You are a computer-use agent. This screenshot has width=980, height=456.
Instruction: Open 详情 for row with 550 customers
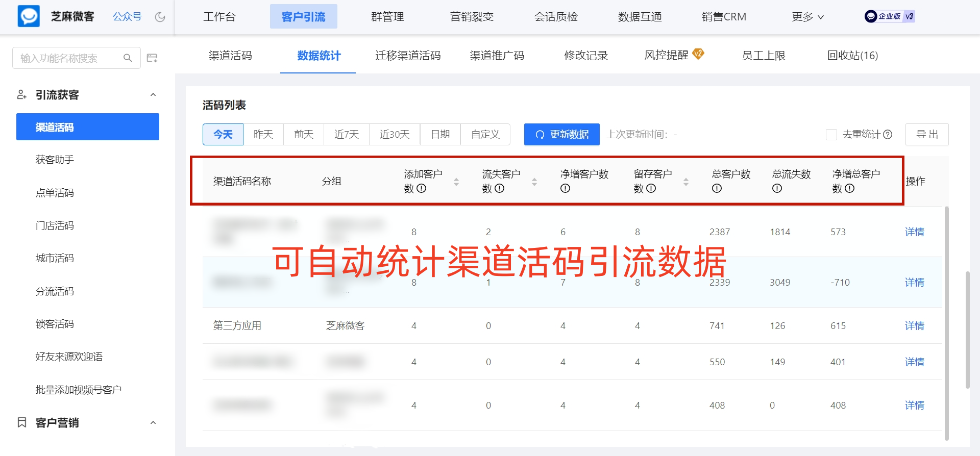pos(915,362)
